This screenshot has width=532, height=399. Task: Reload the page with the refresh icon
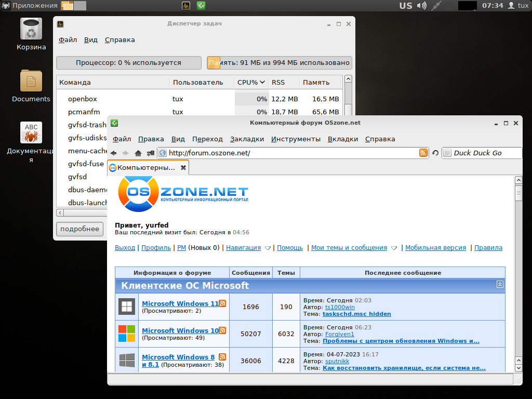pyautogui.click(x=435, y=153)
